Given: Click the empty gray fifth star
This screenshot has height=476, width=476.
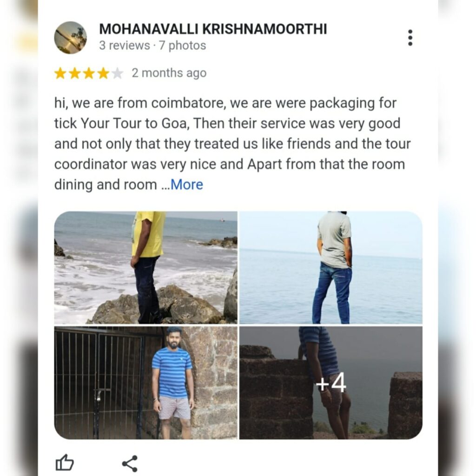Looking at the screenshot, I should point(117,73).
